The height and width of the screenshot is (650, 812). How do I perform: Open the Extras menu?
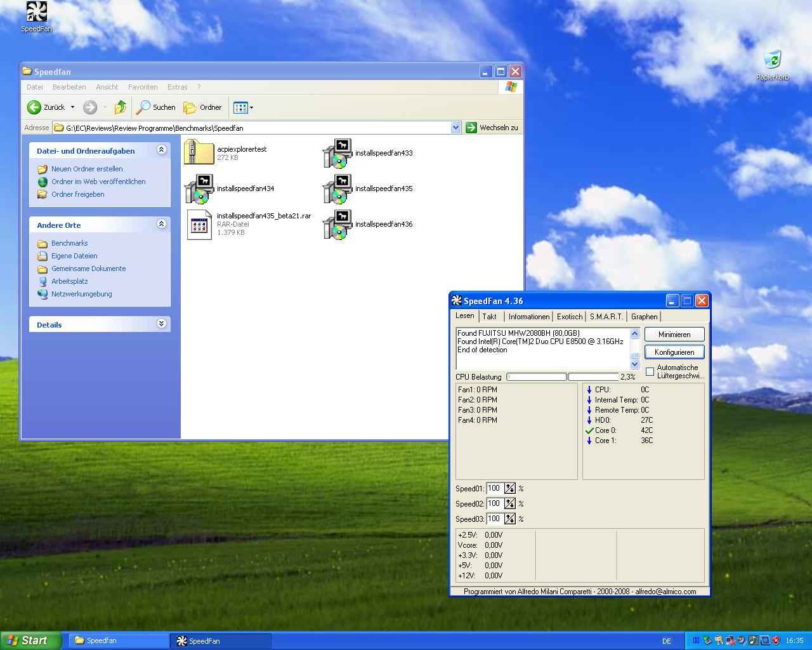[x=178, y=87]
